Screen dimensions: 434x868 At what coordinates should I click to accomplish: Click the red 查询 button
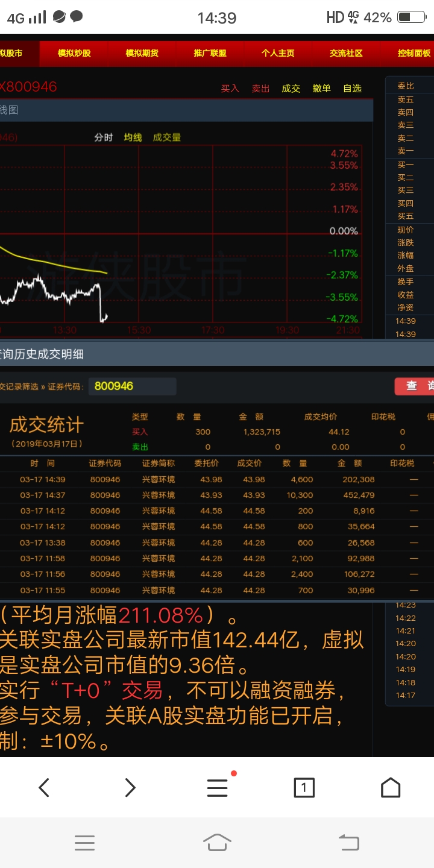[415, 386]
